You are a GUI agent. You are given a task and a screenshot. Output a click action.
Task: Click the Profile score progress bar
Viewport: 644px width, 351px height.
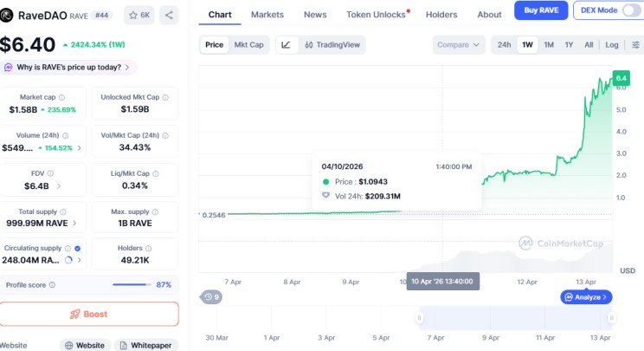click(x=132, y=284)
